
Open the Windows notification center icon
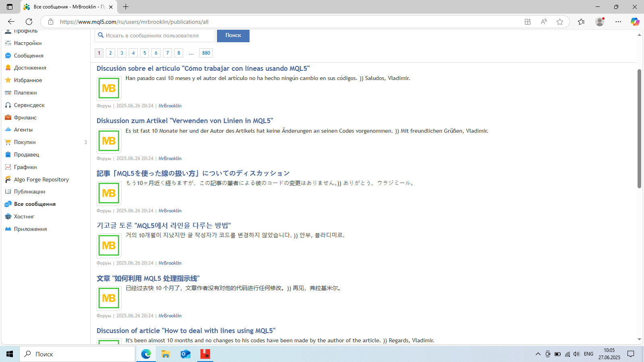click(631, 354)
